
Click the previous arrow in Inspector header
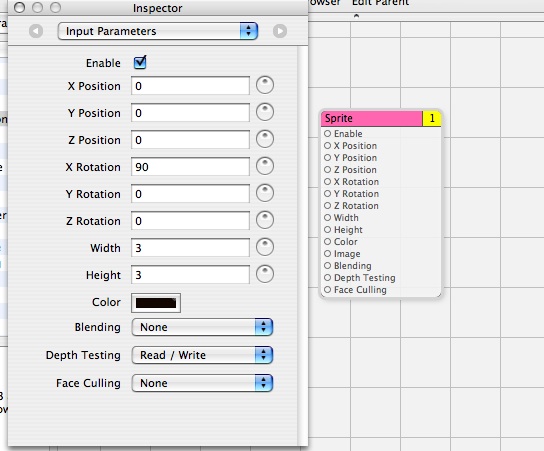pos(36,31)
